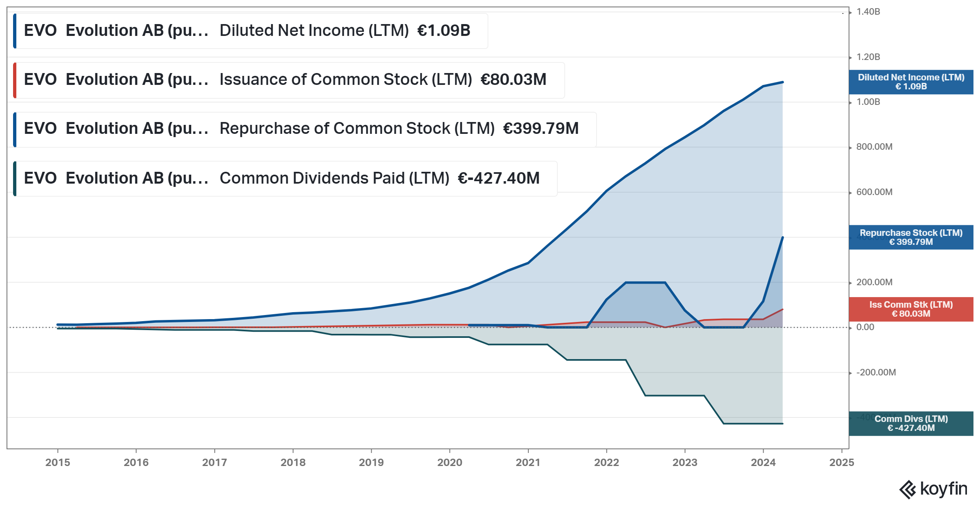Click the Repurchase of Common Stock legend box

(x=305, y=129)
